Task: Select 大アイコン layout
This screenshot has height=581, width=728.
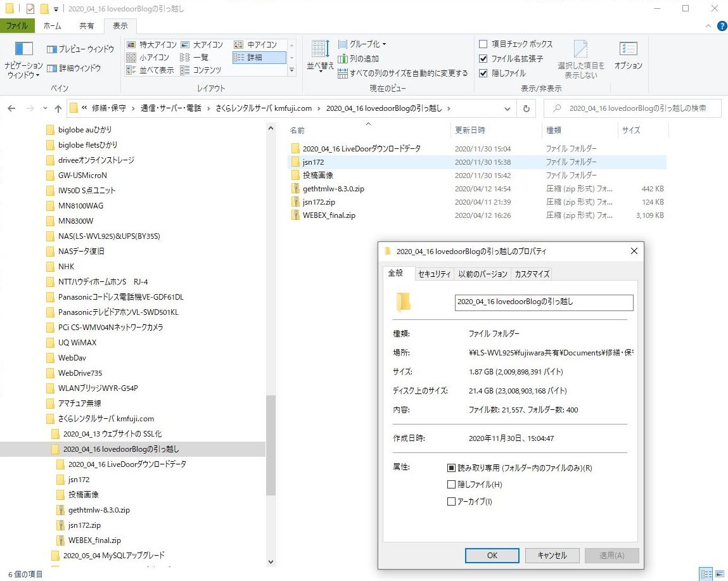Action: [x=202, y=44]
